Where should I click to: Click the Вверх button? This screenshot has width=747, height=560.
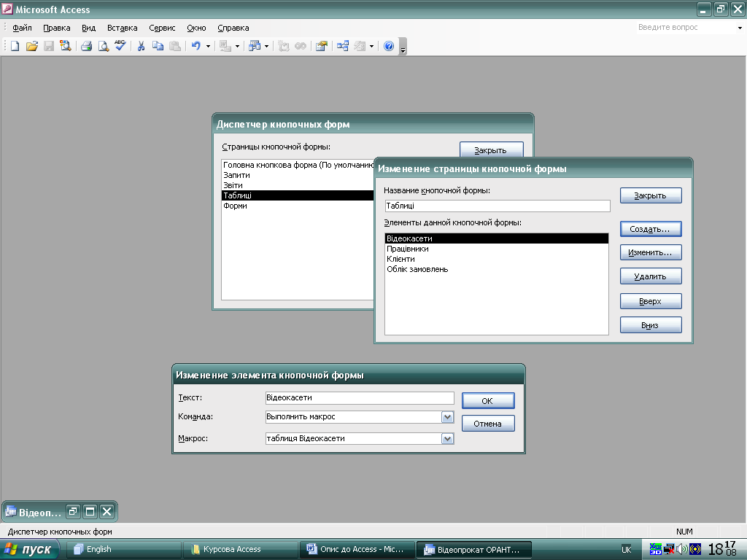point(650,301)
